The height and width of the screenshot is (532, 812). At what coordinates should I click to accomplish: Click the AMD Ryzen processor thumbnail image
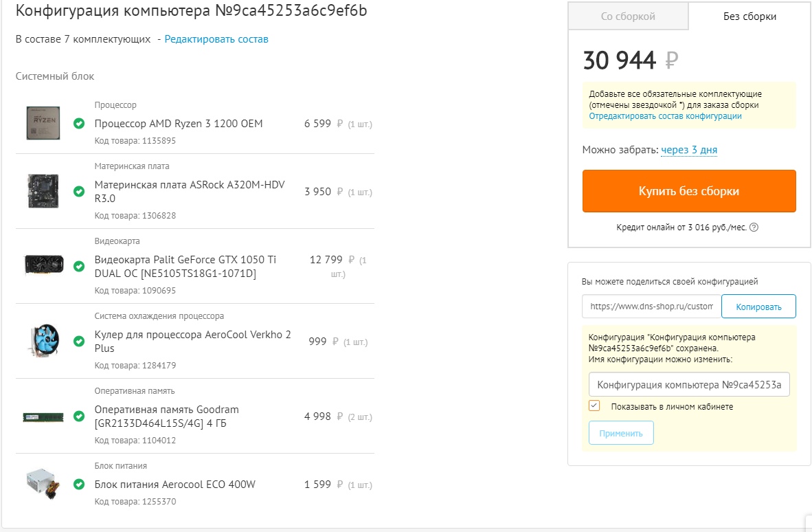click(x=44, y=124)
